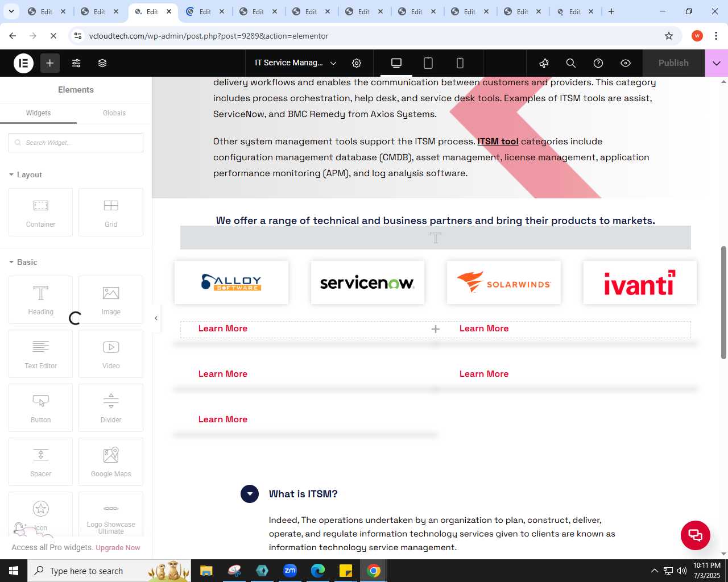This screenshot has height=582, width=728.
Task: Open the IT Service Manag... document dropdown
Action: pos(296,63)
